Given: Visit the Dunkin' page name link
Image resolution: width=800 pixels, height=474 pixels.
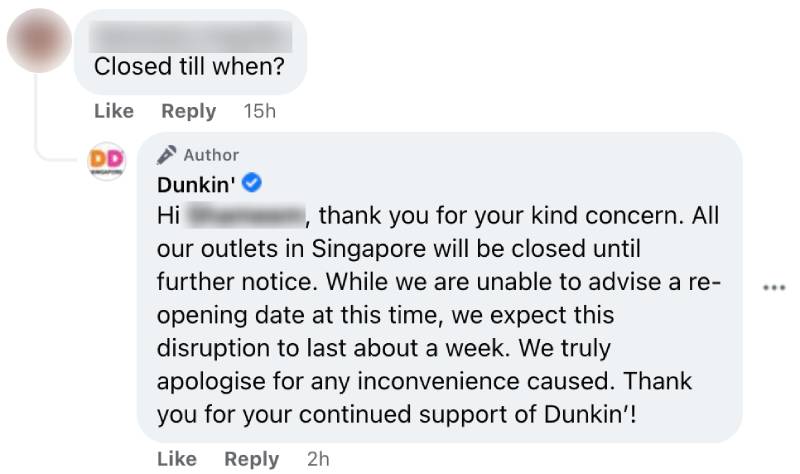Looking at the screenshot, I should pyautogui.click(x=196, y=184).
